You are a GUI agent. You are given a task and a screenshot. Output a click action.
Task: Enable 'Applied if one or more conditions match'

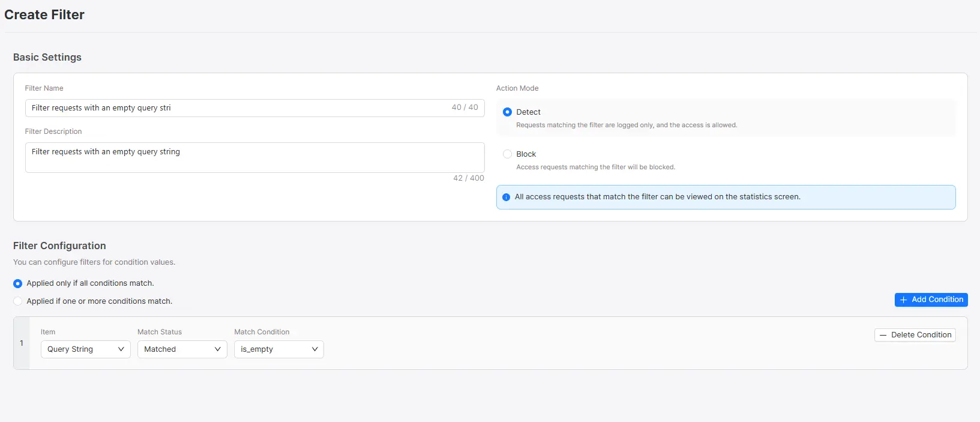coord(18,301)
